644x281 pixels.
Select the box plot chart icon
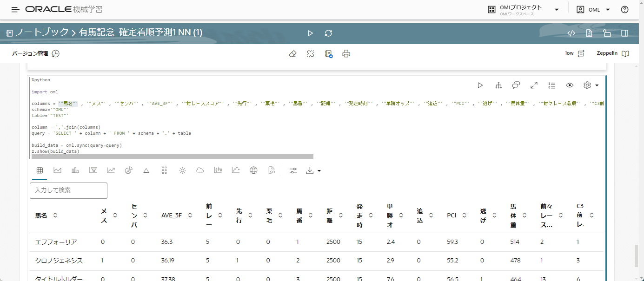pos(218,170)
